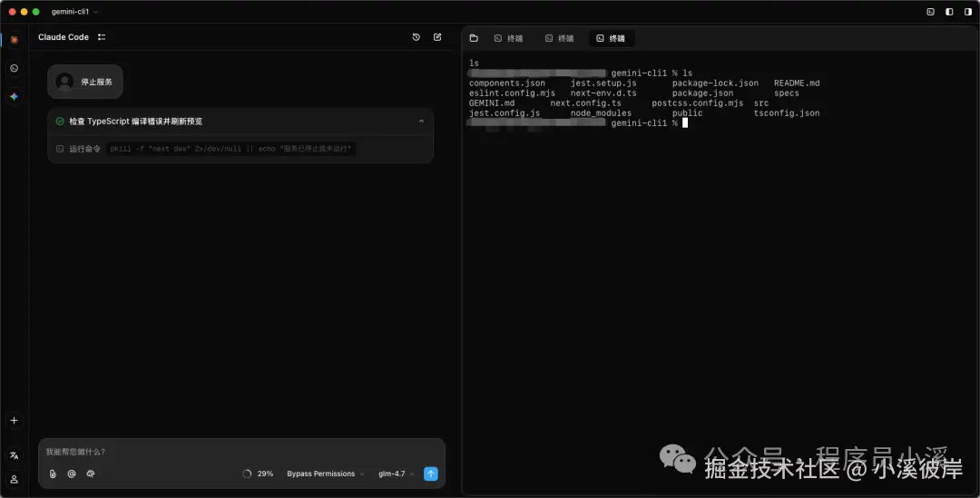This screenshot has width=980, height=498.
Task: Focus the 我能帮您做什么 message input field
Action: coord(241,452)
